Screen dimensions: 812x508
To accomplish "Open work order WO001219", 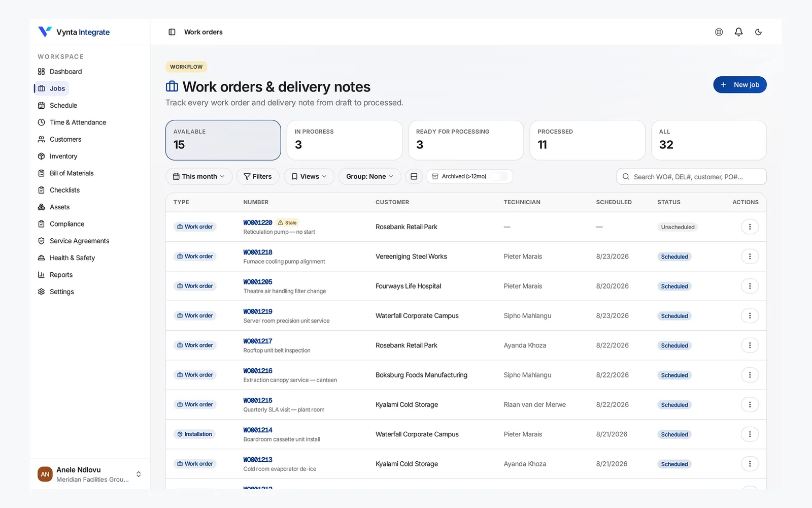I will pos(257,311).
